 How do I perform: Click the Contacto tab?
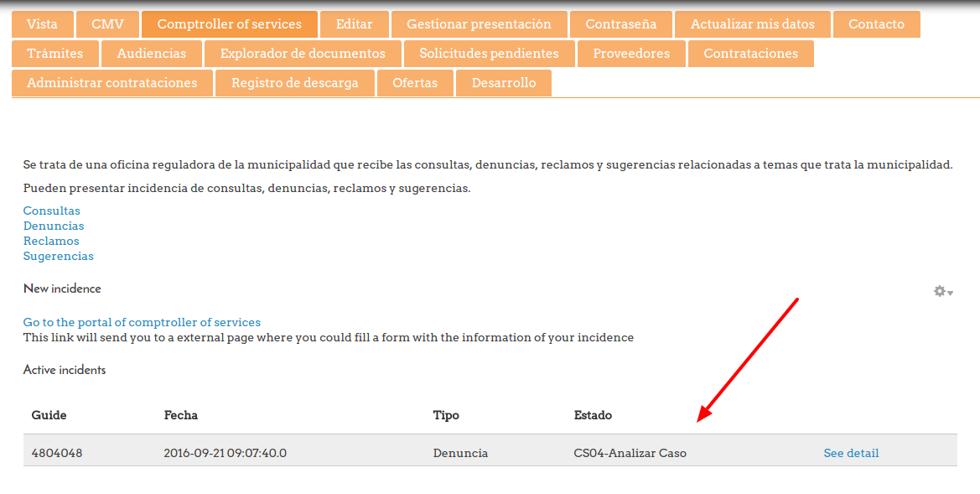[876, 24]
